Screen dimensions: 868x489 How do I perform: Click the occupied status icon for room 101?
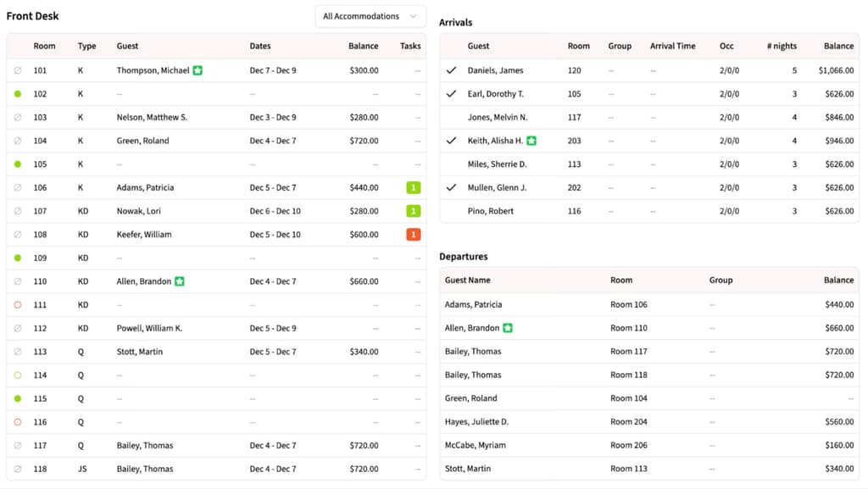pos(18,70)
